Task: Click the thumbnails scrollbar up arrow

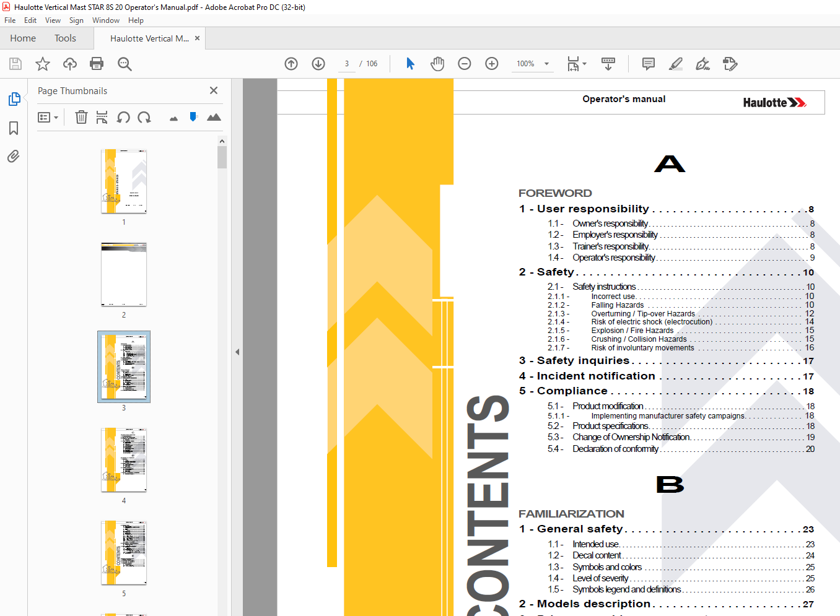Action: pos(222,141)
